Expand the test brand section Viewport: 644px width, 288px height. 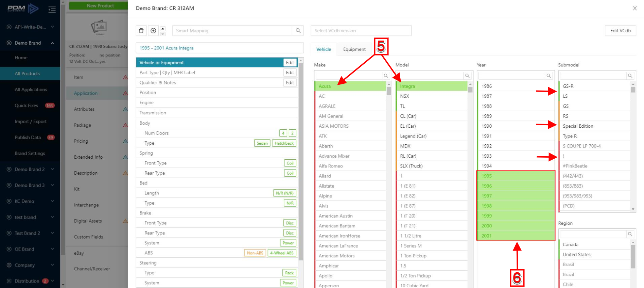pyautogui.click(x=52, y=217)
